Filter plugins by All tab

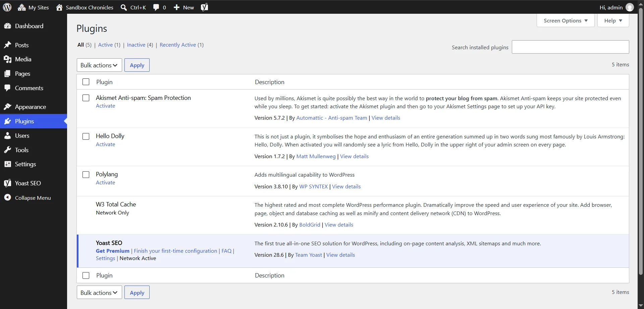(x=80, y=45)
